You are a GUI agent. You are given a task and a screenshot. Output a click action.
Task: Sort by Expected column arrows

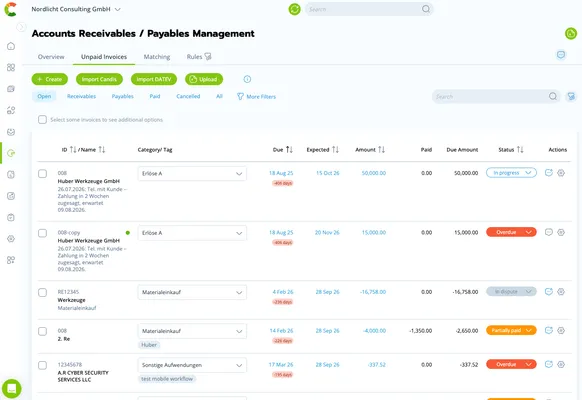point(335,150)
